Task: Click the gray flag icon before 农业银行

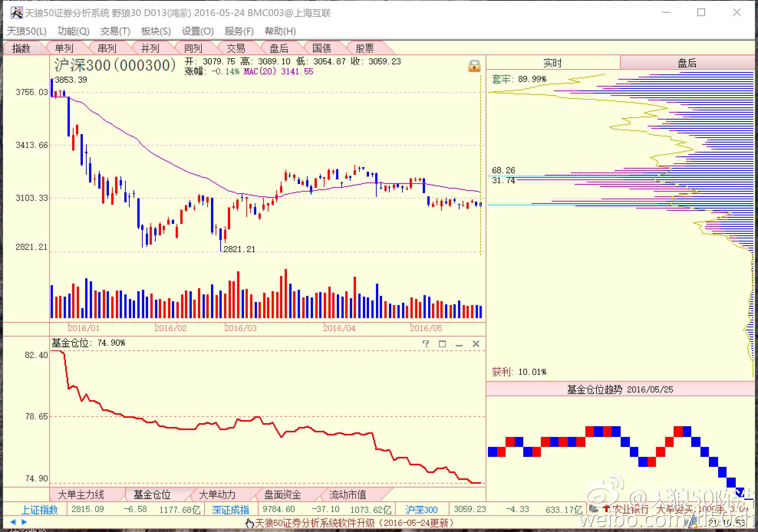Action: pyautogui.click(x=593, y=509)
